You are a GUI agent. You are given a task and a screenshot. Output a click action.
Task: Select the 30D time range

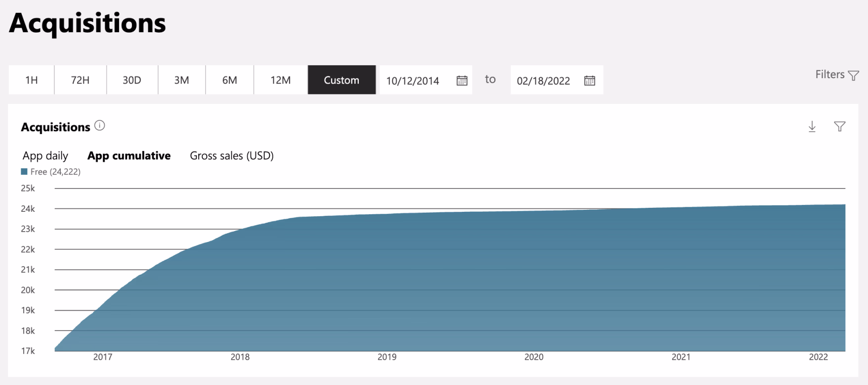pos(132,80)
